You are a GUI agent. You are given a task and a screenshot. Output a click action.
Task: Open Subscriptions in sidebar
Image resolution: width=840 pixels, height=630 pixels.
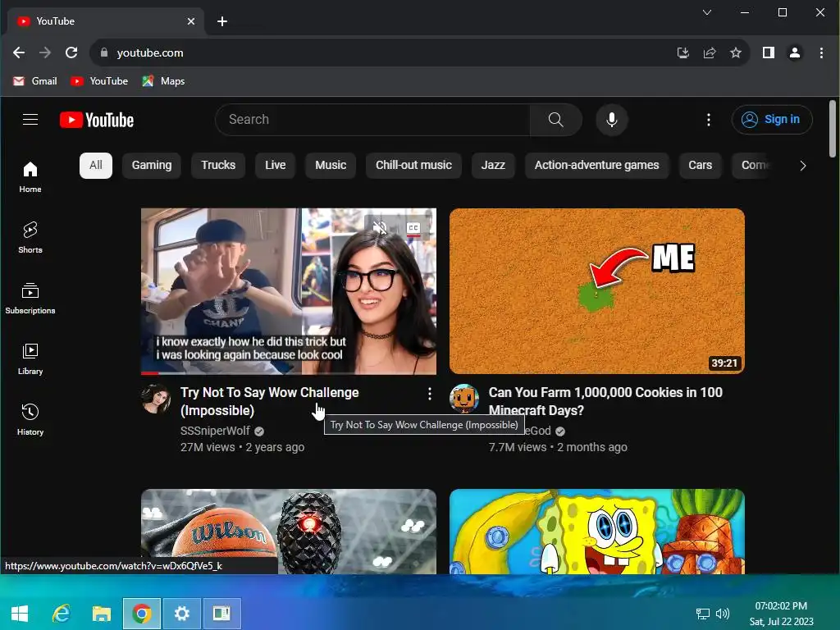pos(30,299)
